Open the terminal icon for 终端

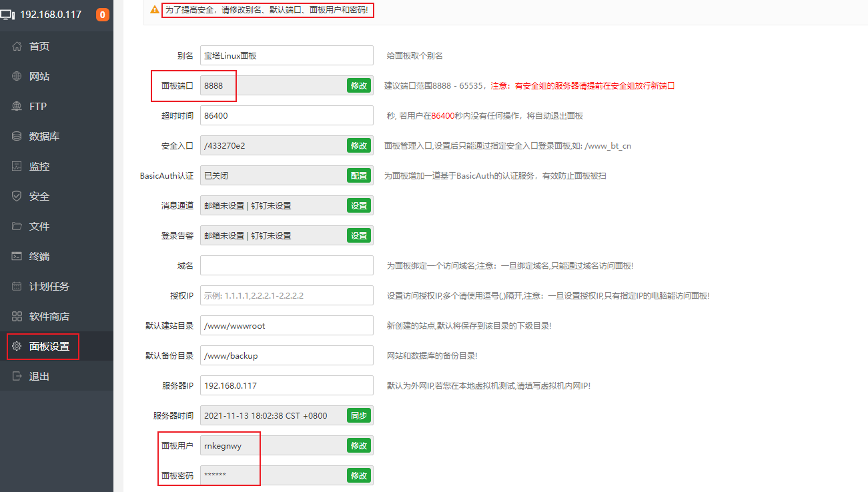[x=17, y=257]
